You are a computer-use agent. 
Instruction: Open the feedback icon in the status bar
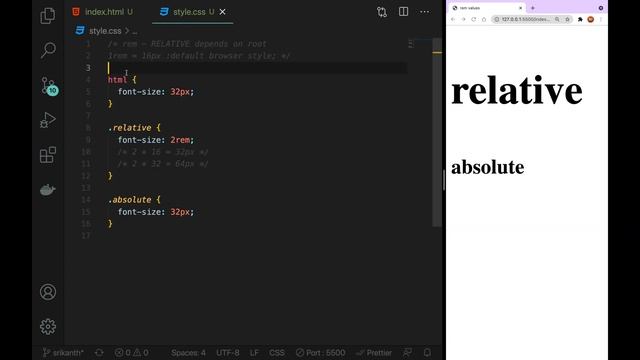click(407, 353)
